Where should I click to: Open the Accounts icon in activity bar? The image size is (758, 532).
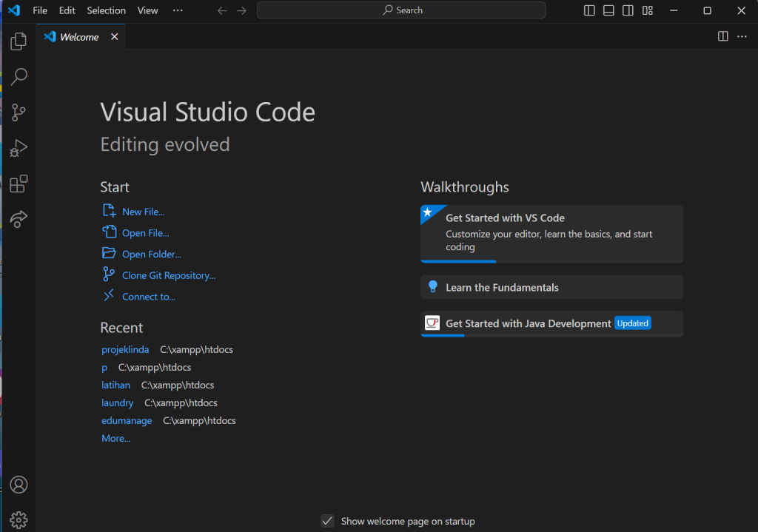tap(19, 485)
